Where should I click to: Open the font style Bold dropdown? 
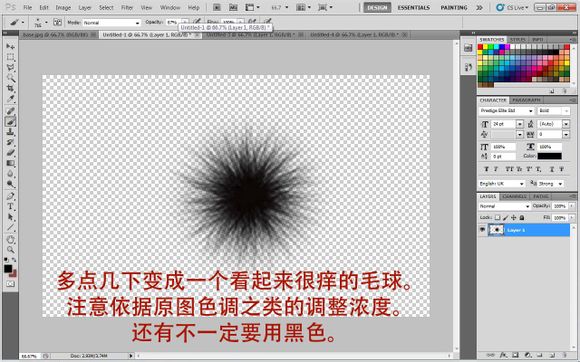[554, 111]
